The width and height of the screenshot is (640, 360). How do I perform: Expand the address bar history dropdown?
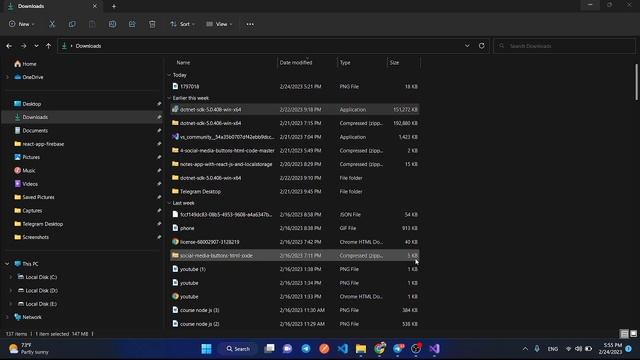tap(467, 46)
